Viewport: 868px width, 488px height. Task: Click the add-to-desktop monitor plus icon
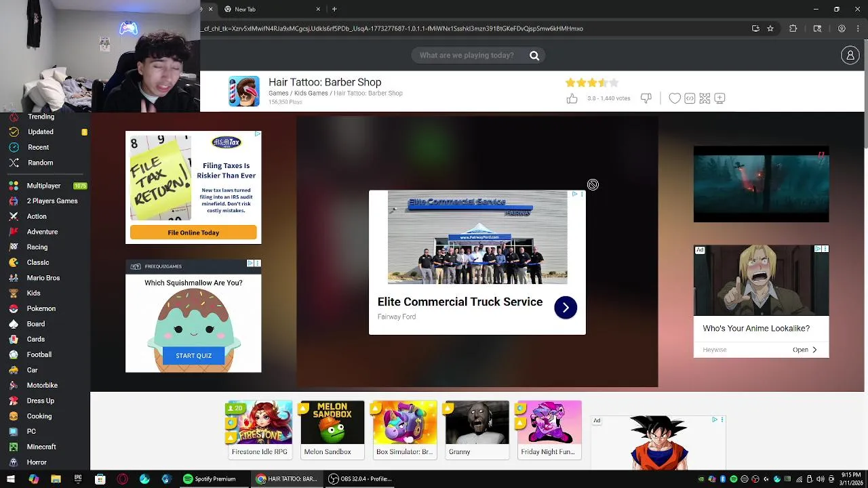[x=719, y=99]
